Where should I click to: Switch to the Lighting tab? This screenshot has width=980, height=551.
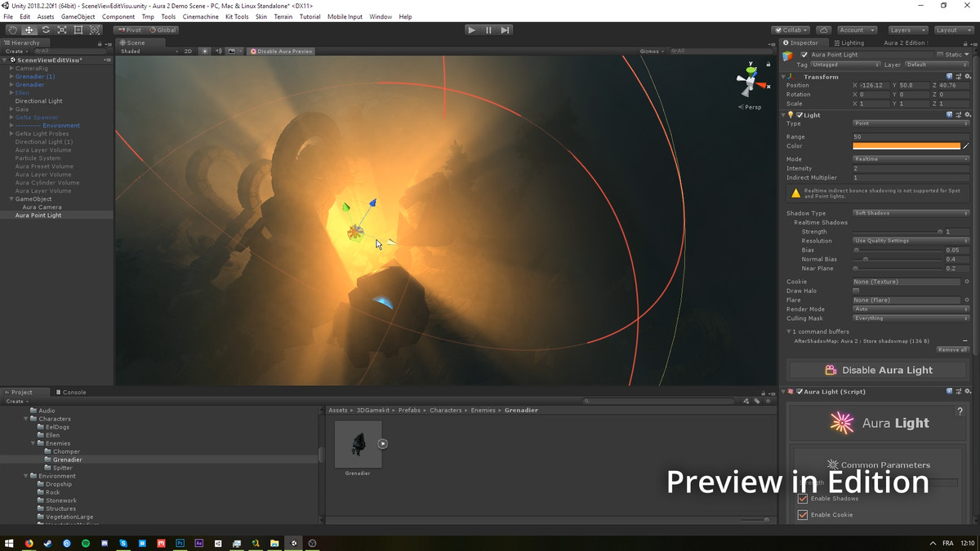(x=849, y=42)
